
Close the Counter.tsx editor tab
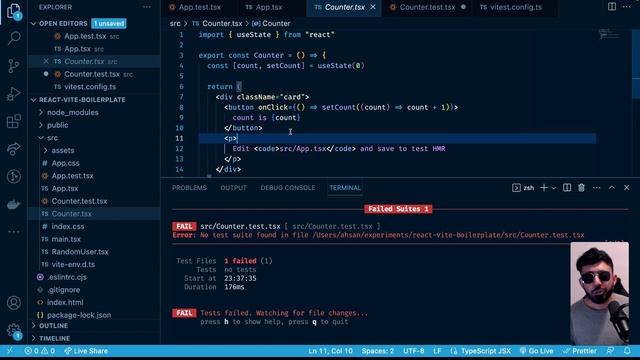coord(373,7)
